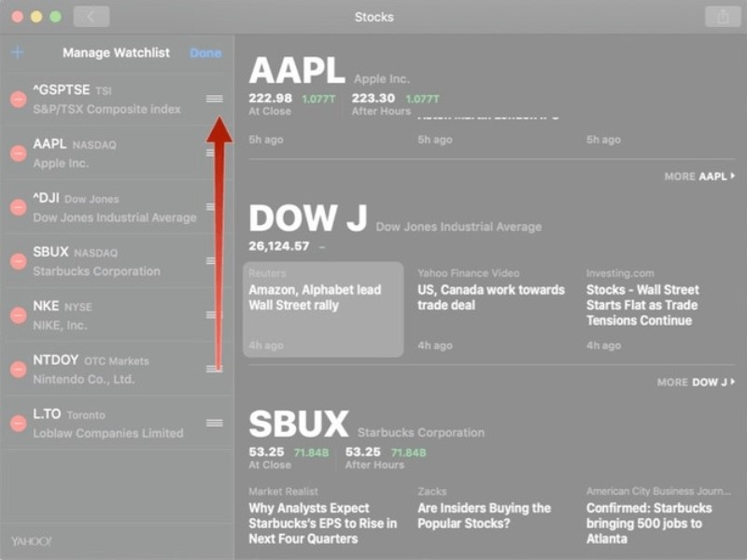Click the AAPL heading in the news pane

[297, 71]
